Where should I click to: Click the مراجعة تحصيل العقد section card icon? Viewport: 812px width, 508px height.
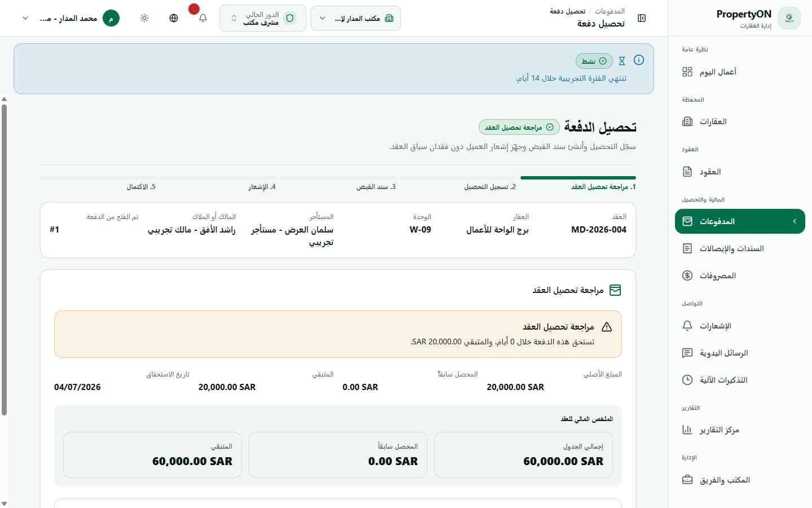pos(615,290)
